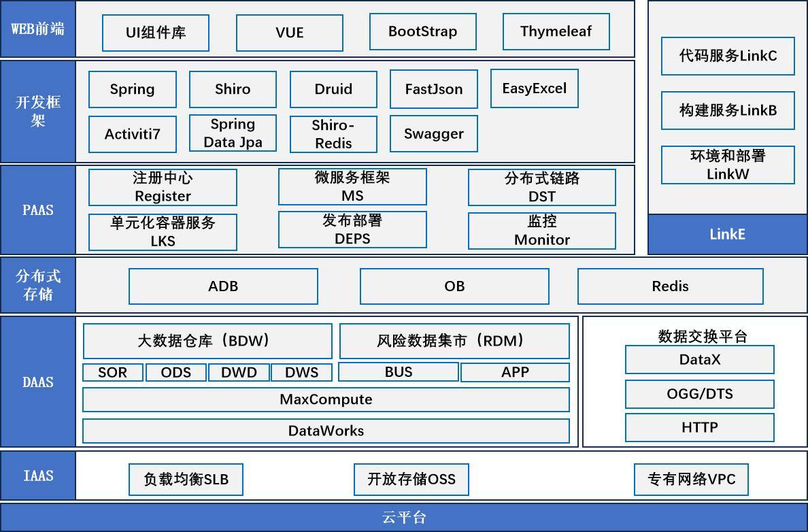Click the DAAS layer label
The width and height of the screenshot is (808, 532).
38,382
